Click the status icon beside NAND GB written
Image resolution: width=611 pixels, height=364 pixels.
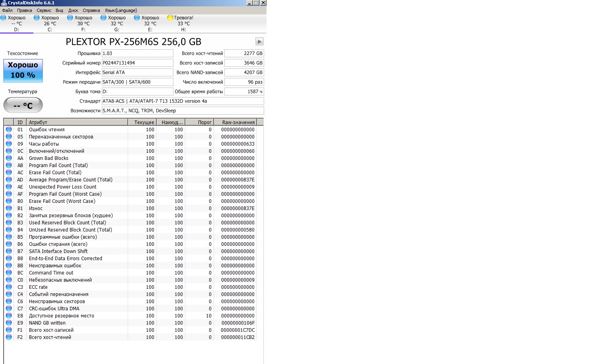(9, 323)
